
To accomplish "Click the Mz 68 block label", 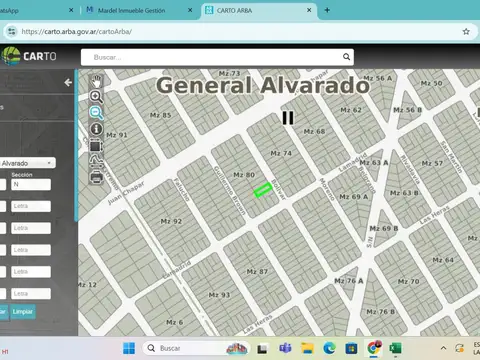I will coord(314,132).
